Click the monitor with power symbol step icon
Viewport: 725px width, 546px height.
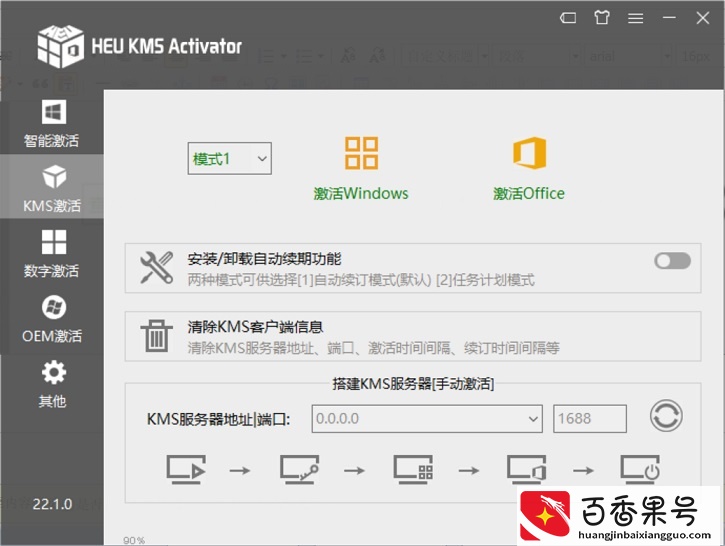(x=640, y=470)
